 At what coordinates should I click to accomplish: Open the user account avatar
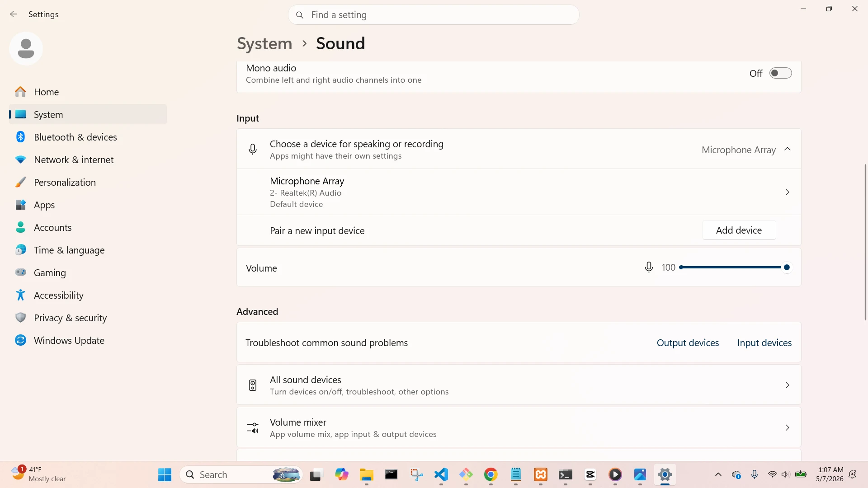[26, 48]
